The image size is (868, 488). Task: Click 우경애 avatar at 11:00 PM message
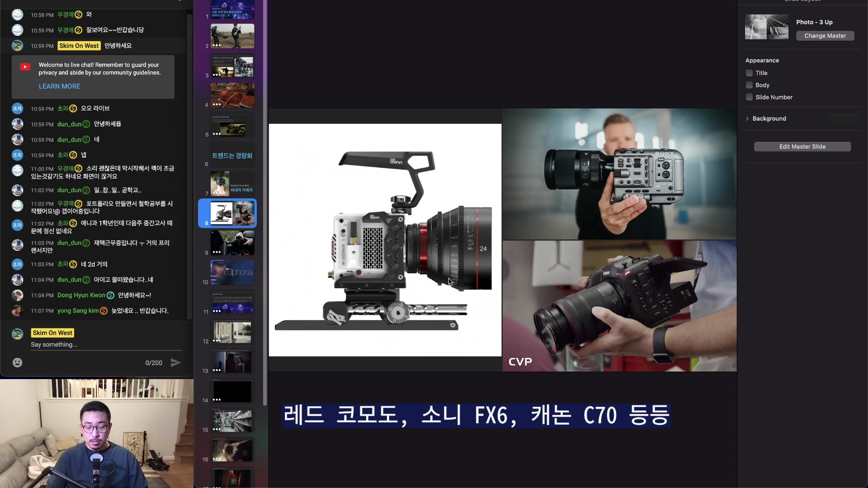(x=17, y=170)
